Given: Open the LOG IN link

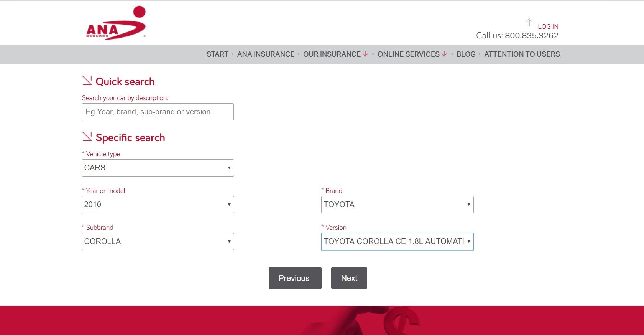Looking at the screenshot, I should [x=548, y=26].
